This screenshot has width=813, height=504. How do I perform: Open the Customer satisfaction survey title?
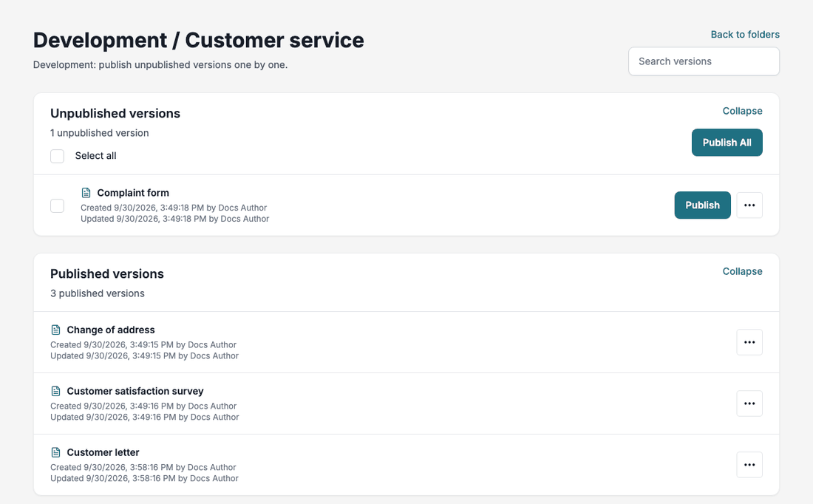pos(135,391)
